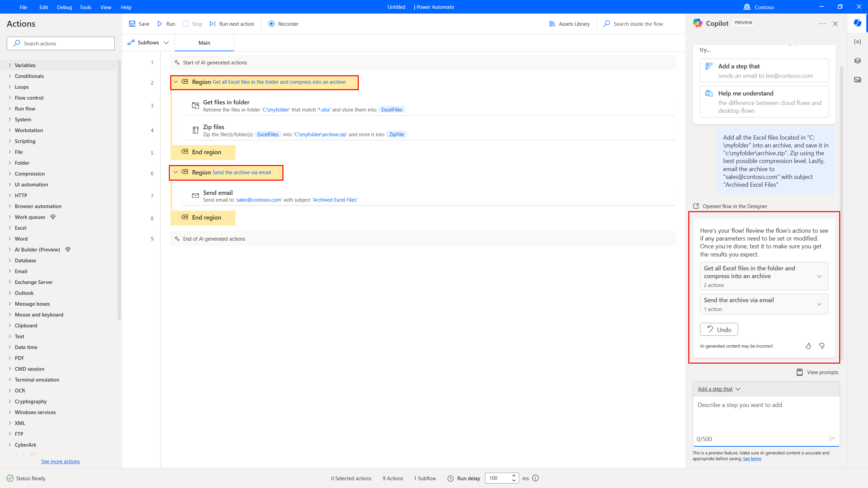Collapse the Region 'Send the archive via email' expander

click(176, 172)
